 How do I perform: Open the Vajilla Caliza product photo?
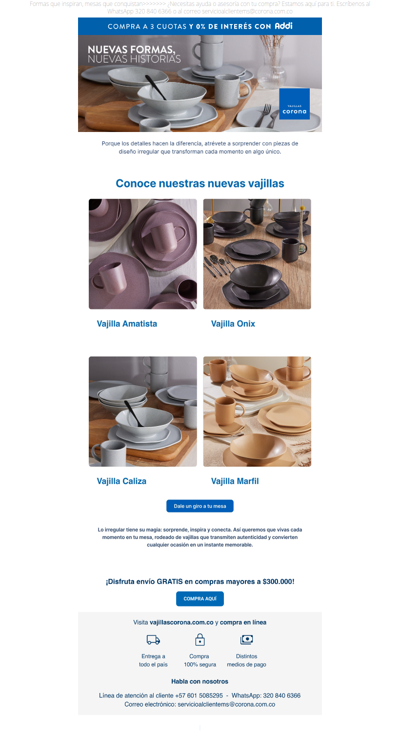[x=143, y=411]
